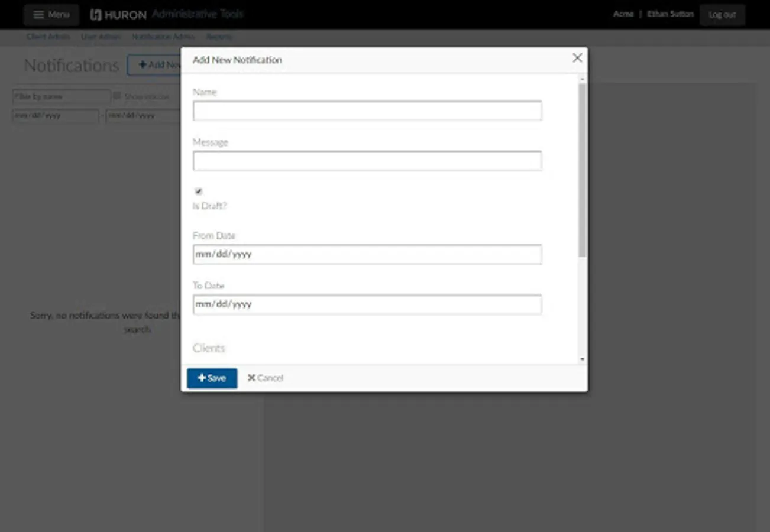Click the dialog scrollbar up arrow

pyautogui.click(x=583, y=79)
